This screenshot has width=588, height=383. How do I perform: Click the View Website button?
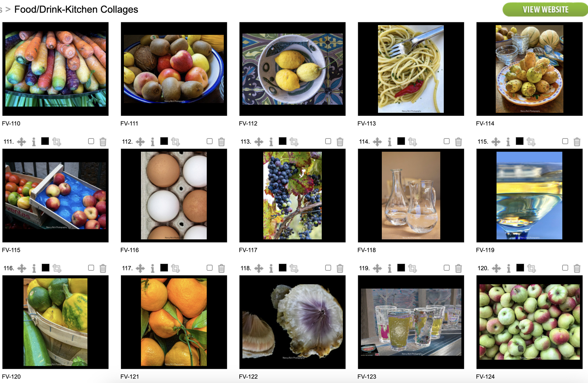pos(545,10)
